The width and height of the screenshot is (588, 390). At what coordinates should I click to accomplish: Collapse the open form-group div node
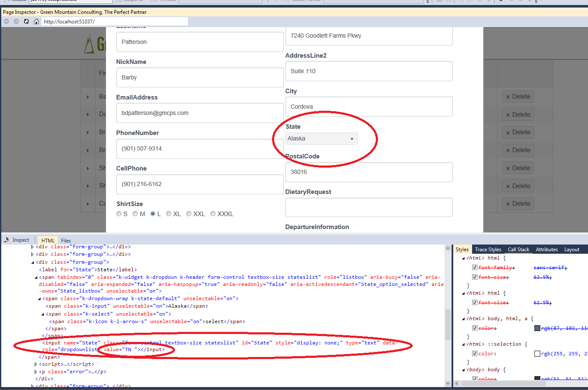click(33, 263)
